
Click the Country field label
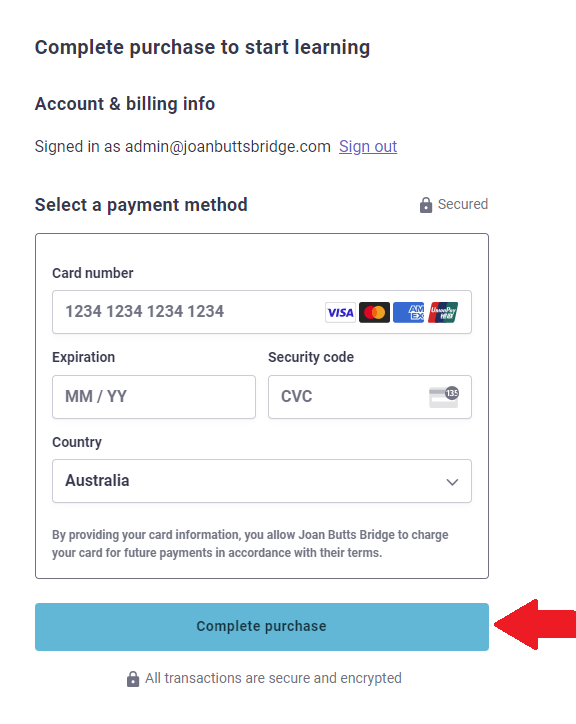tap(77, 442)
